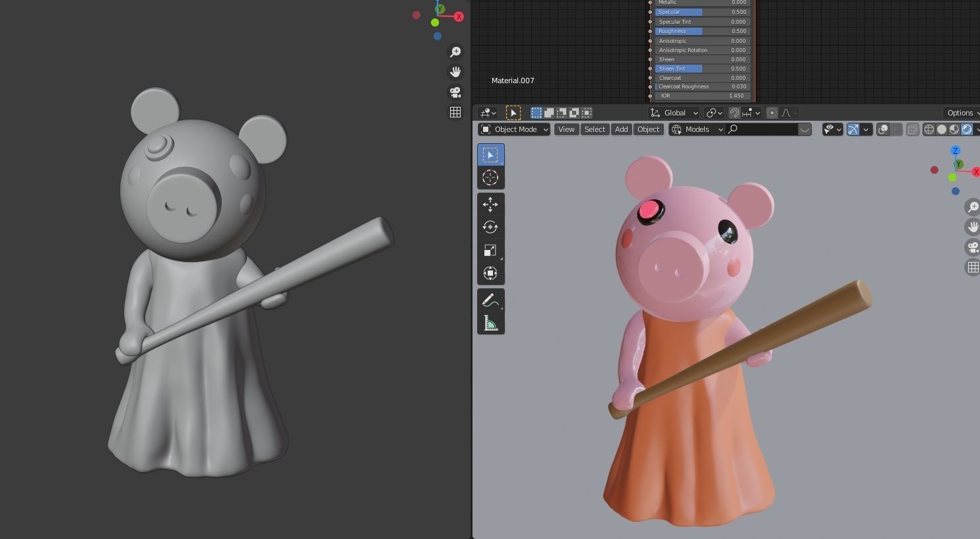Choose the Move tool
The height and width of the screenshot is (539, 980).
click(x=490, y=205)
